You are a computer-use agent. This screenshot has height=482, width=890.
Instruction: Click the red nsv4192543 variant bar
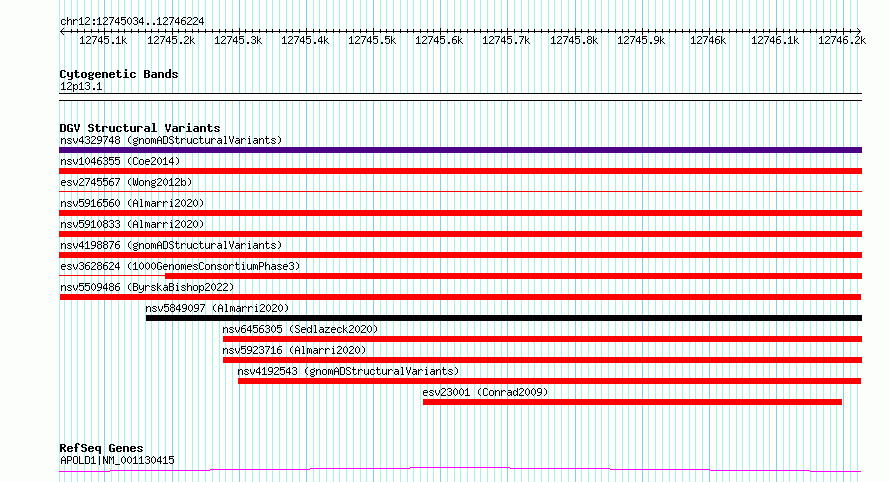549,381
